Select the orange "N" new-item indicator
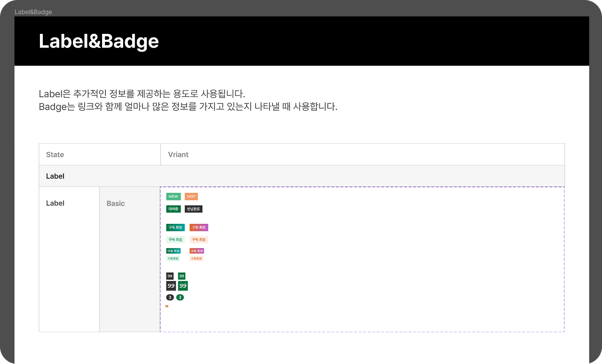Viewport: 602px width, 364px height. coord(166,306)
